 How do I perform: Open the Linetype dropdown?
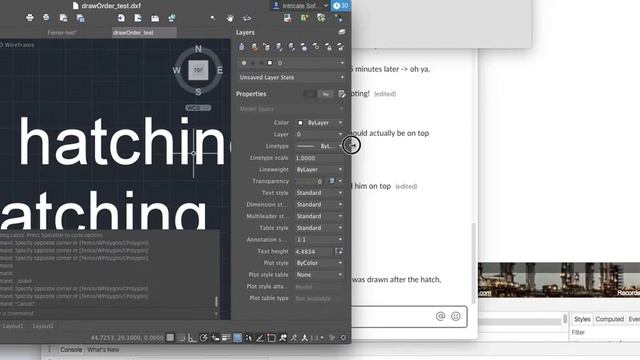(319, 146)
